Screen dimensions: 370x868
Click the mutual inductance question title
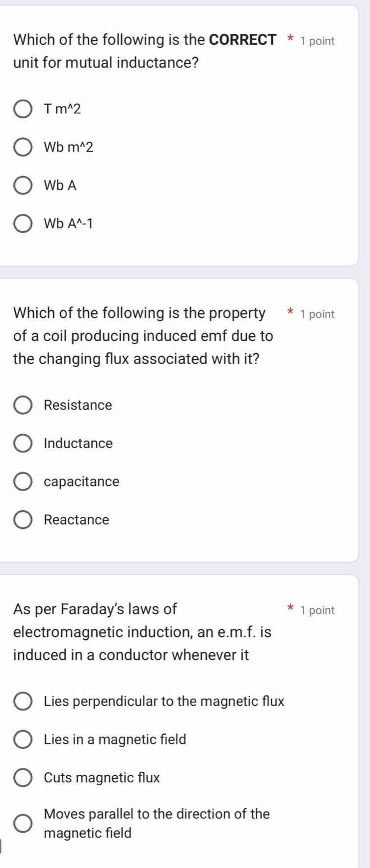click(144, 52)
